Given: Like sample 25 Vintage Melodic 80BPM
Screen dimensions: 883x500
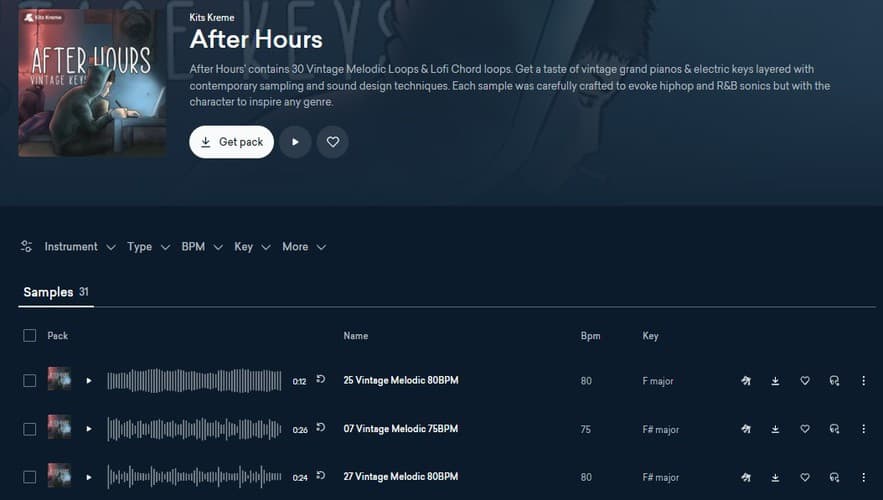Looking at the screenshot, I should 805,381.
